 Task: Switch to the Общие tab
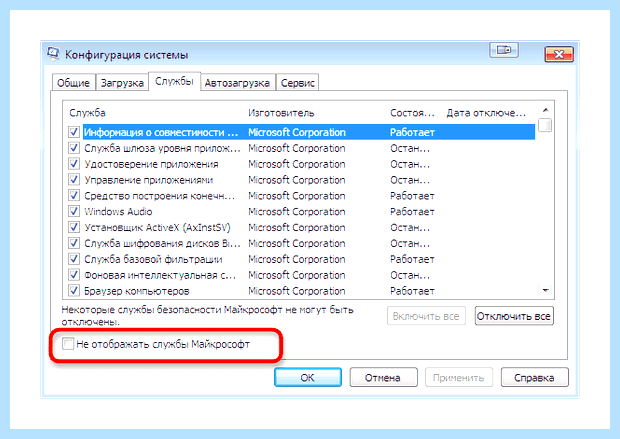tap(74, 83)
